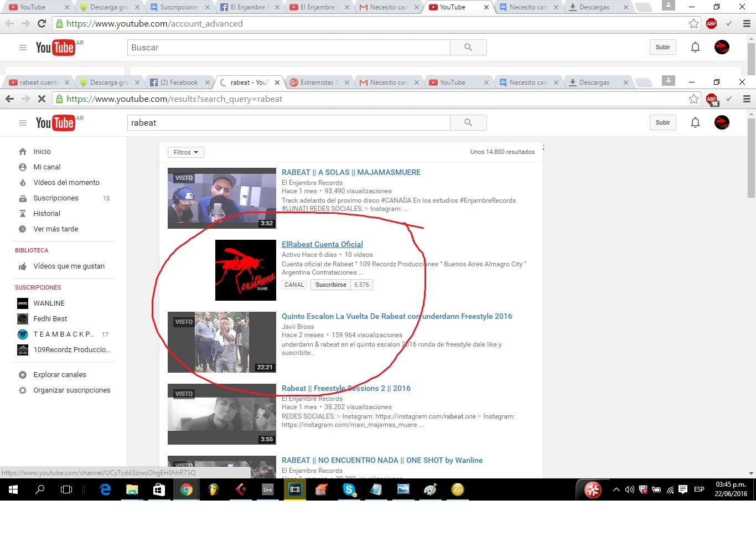Screen dimensions: 756x536
Task: Switch to the 'rabeat cuenta' tab
Action: pos(39,83)
